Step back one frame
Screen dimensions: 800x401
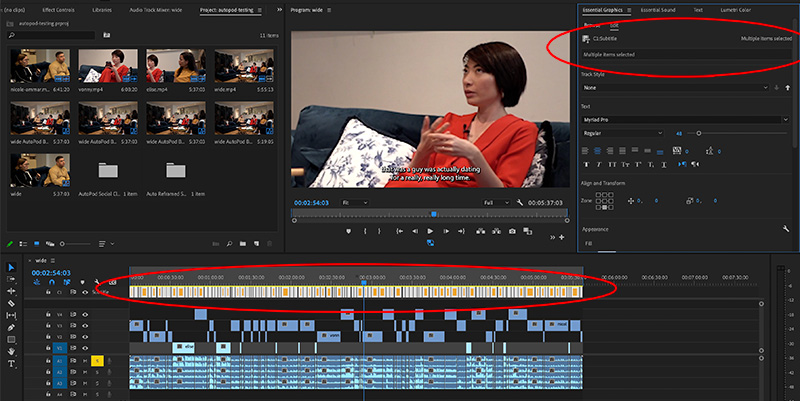click(415, 231)
